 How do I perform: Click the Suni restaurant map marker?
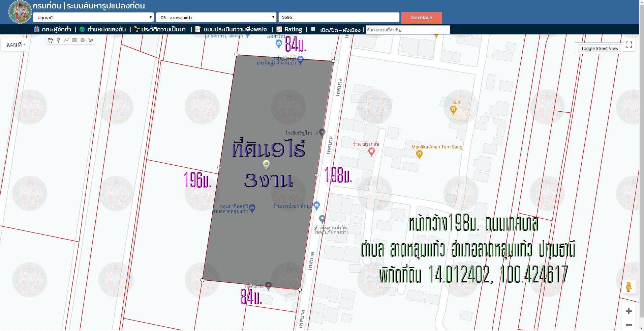point(454,109)
